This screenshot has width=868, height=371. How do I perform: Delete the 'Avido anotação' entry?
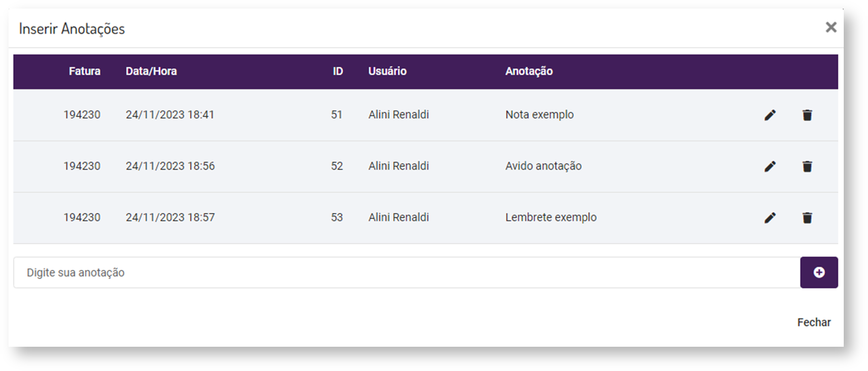[x=807, y=166]
